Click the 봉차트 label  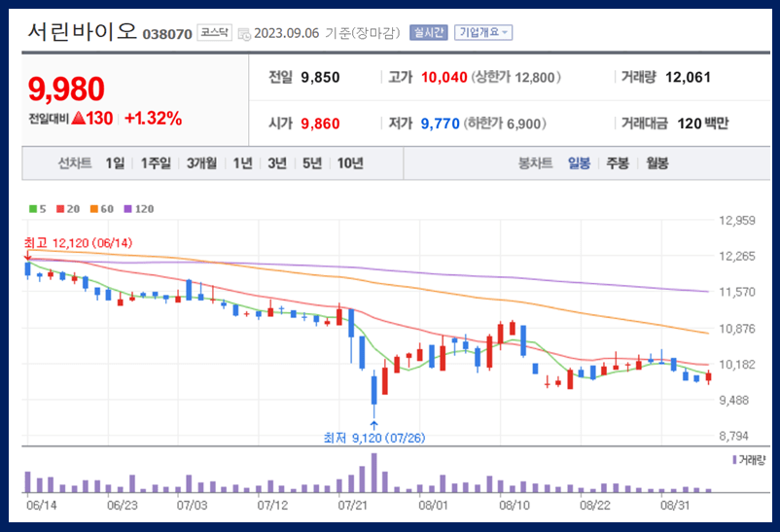coord(535,163)
